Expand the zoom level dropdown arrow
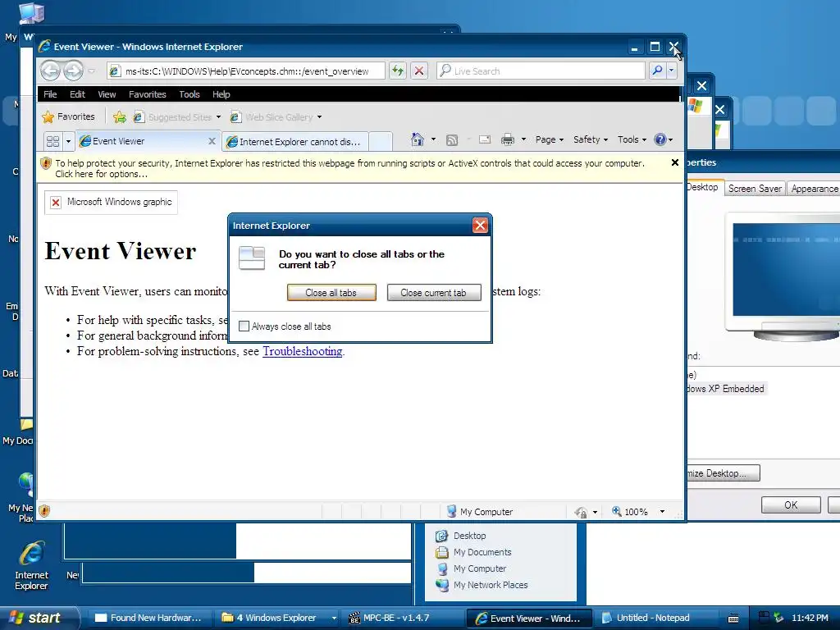Image resolution: width=840 pixels, height=630 pixels. coord(662,512)
